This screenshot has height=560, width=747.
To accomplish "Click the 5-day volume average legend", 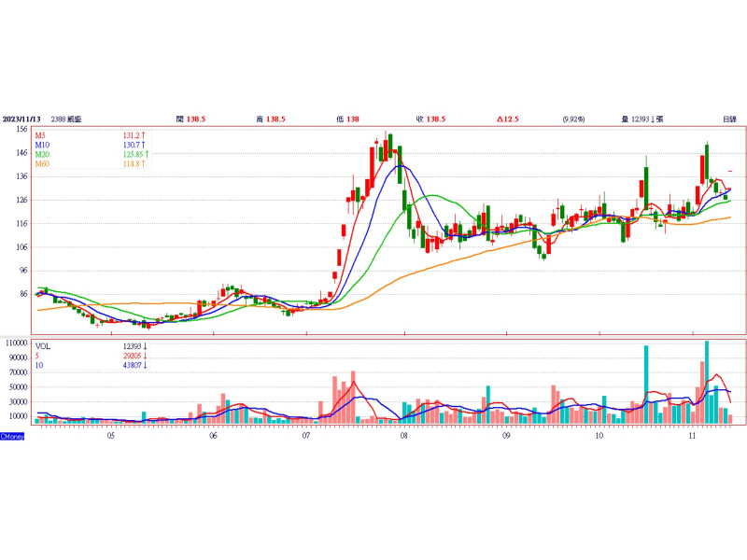I will tap(37, 355).
